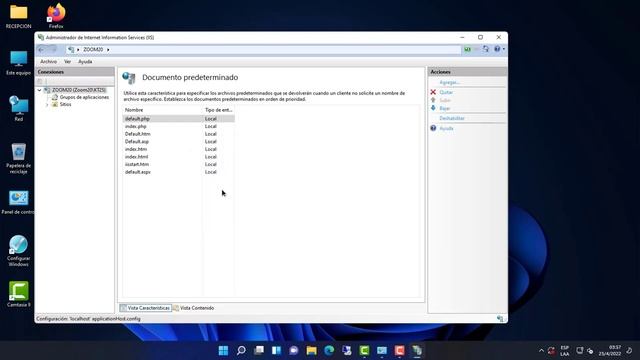
Task: Open the Ver menu
Action: coord(67,62)
